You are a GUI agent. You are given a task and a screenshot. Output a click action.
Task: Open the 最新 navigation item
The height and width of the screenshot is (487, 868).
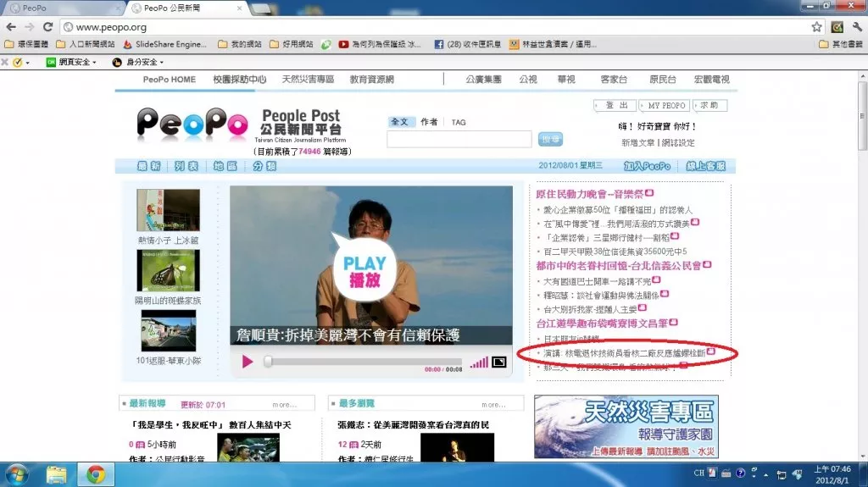[x=149, y=166]
